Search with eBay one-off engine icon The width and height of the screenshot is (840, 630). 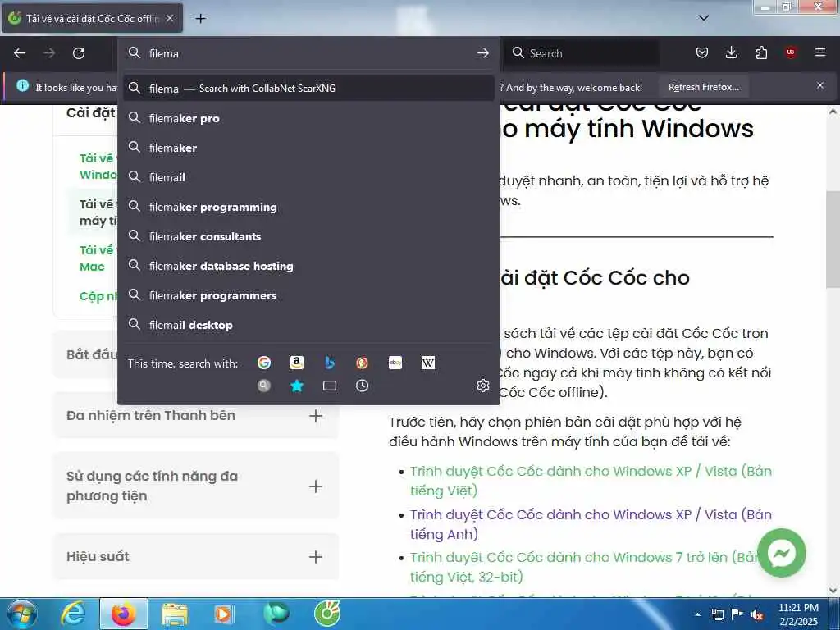point(395,363)
